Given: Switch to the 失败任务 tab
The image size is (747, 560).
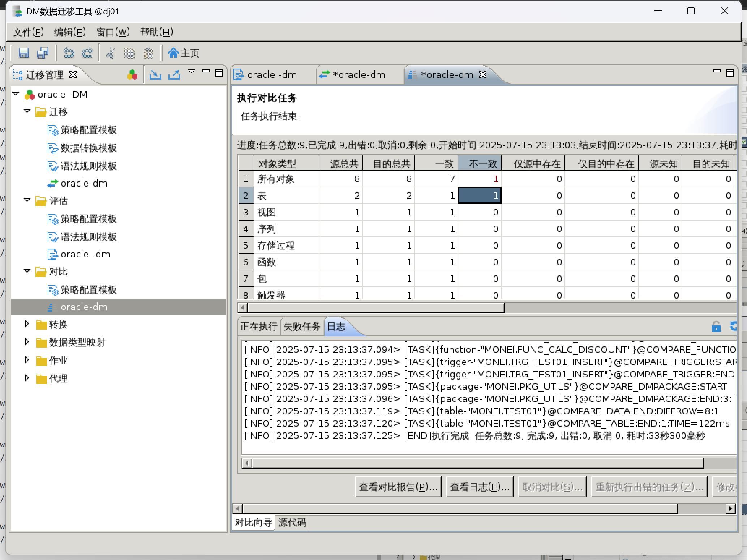Looking at the screenshot, I should (x=301, y=327).
